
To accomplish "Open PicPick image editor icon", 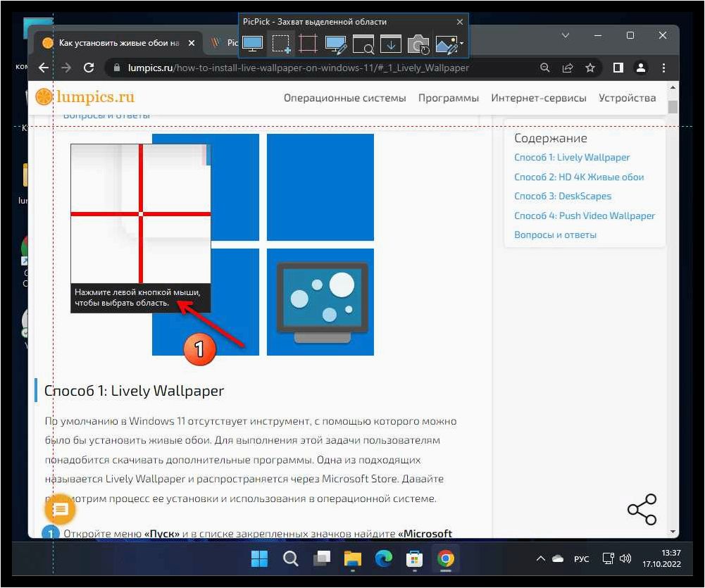I will click(447, 44).
